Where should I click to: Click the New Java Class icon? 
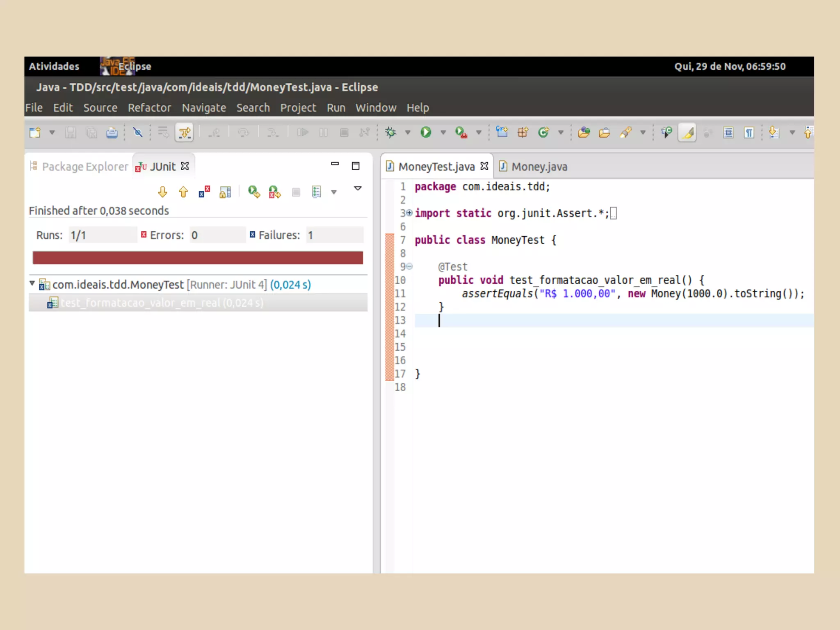[543, 132]
